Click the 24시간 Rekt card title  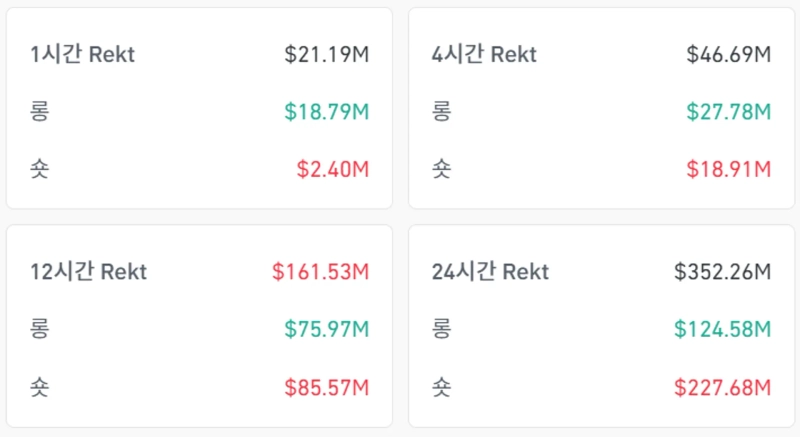(490, 271)
